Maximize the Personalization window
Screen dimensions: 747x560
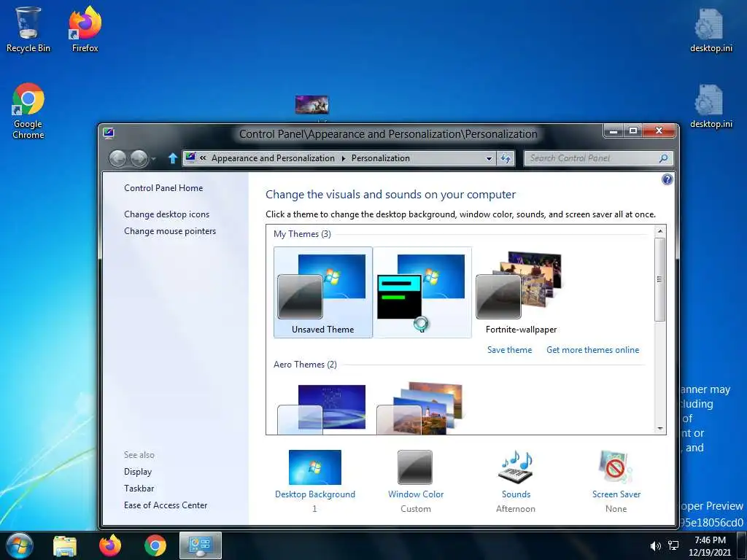pyautogui.click(x=632, y=131)
